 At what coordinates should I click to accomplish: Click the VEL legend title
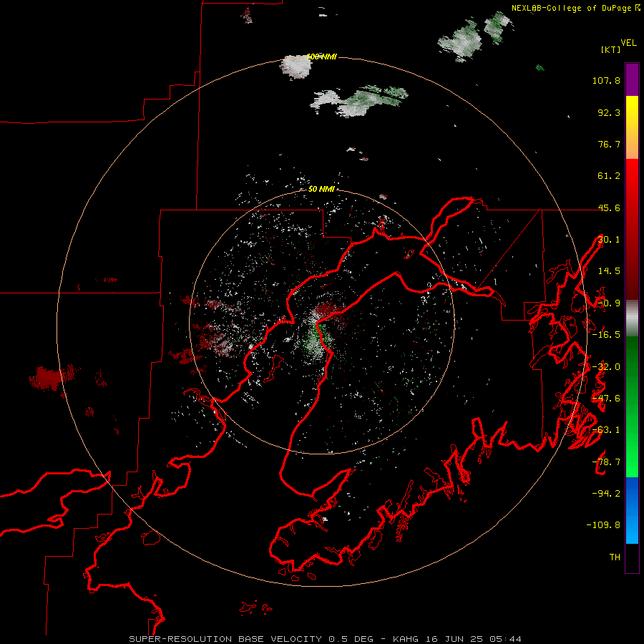pyautogui.click(x=629, y=42)
